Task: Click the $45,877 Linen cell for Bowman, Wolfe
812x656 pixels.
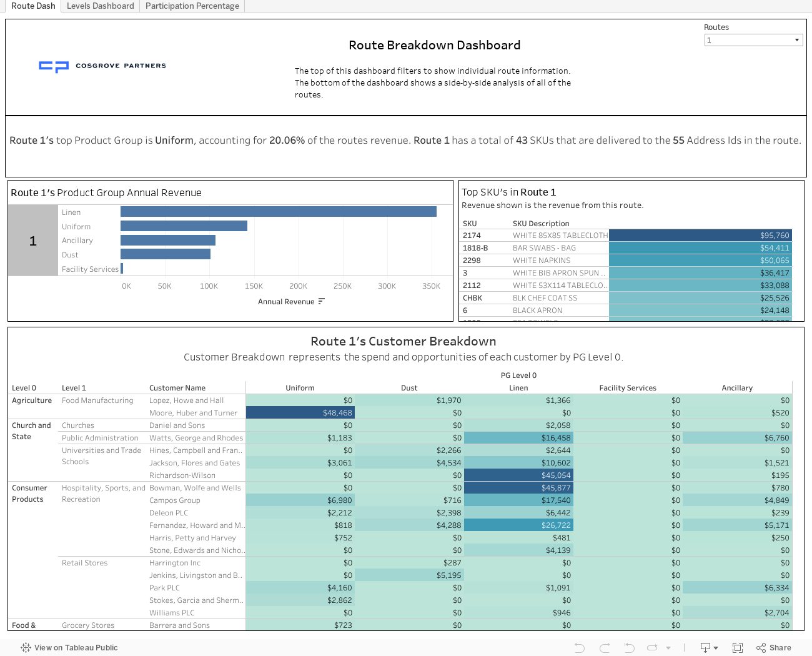Action: (x=518, y=488)
